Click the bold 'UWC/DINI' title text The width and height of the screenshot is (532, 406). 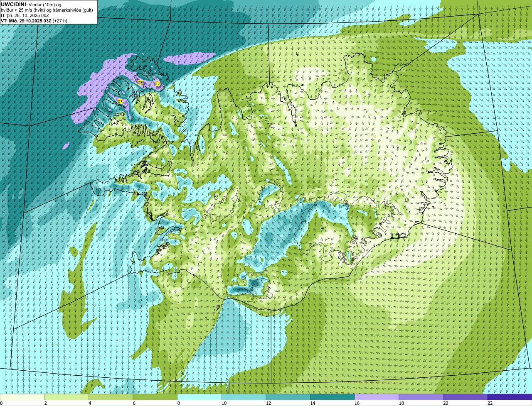click(13, 4)
